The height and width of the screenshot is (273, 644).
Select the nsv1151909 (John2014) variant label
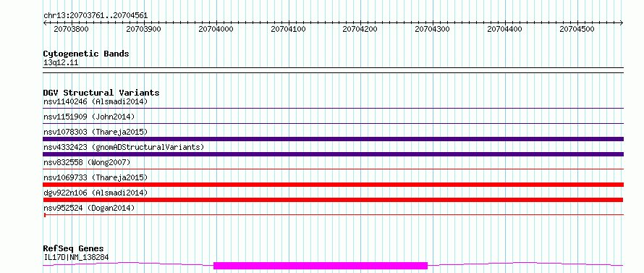pos(89,117)
